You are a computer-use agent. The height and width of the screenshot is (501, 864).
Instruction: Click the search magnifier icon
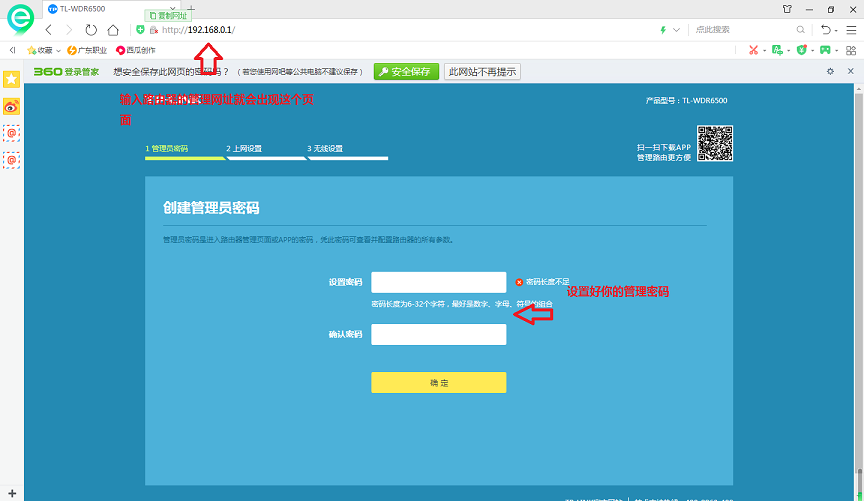800,30
